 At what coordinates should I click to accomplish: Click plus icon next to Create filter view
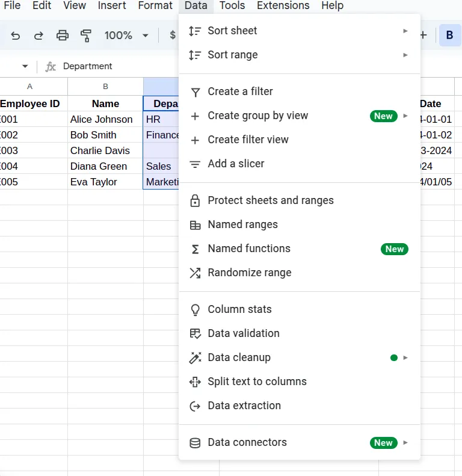195,140
